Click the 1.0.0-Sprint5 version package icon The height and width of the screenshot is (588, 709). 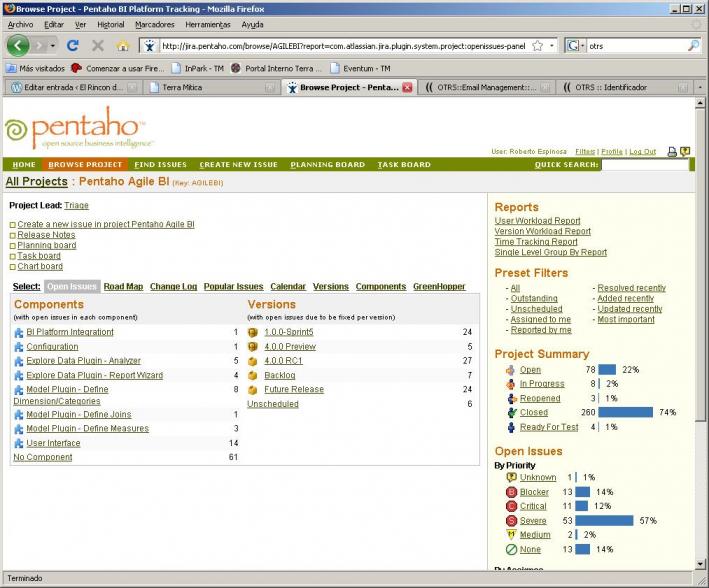[x=253, y=332]
